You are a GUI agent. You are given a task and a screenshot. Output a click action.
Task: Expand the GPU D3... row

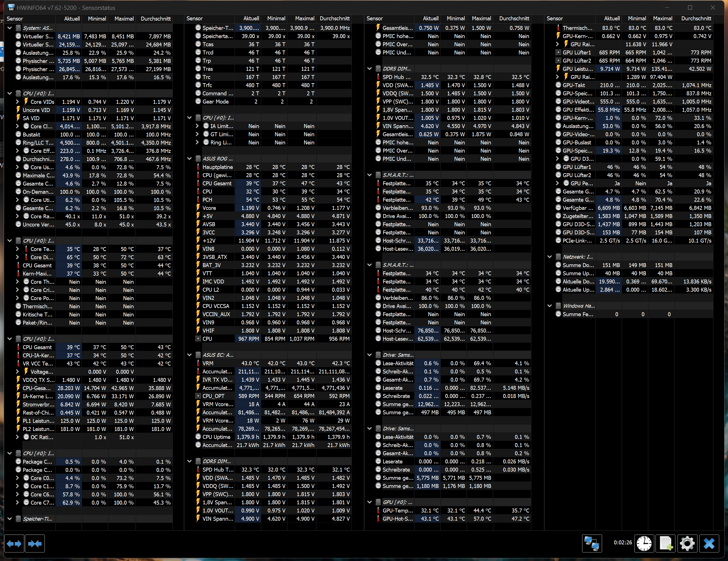click(557, 159)
